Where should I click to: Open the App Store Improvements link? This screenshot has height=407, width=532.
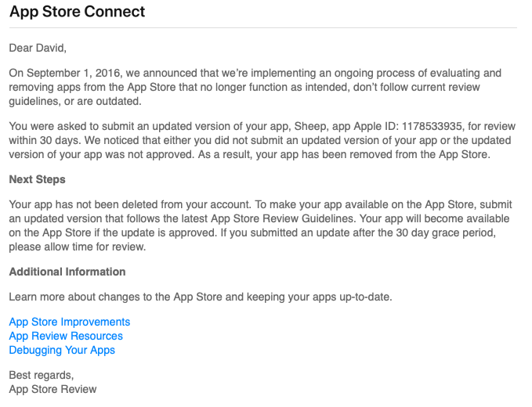(70, 322)
